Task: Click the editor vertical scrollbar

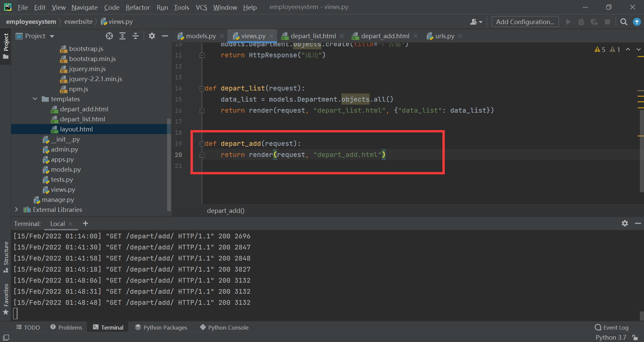Action: tap(642, 151)
